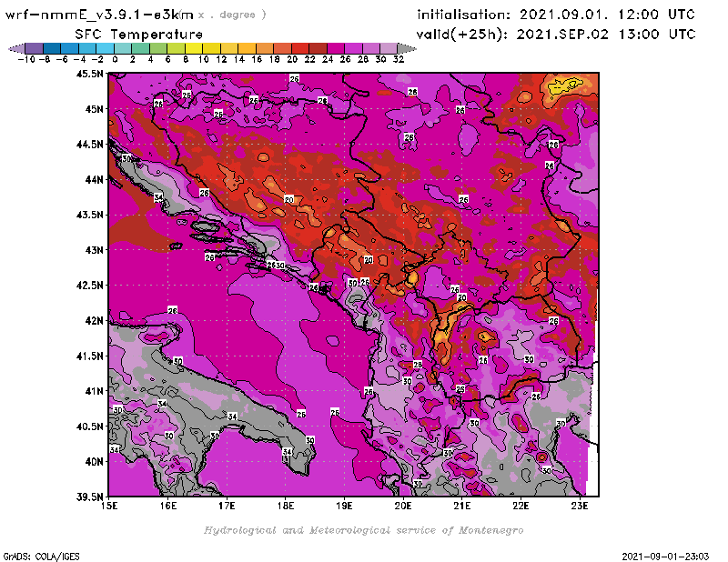This screenshot has height=562, width=728.
Task: Select the '32' legend value
Action: pyautogui.click(x=399, y=59)
